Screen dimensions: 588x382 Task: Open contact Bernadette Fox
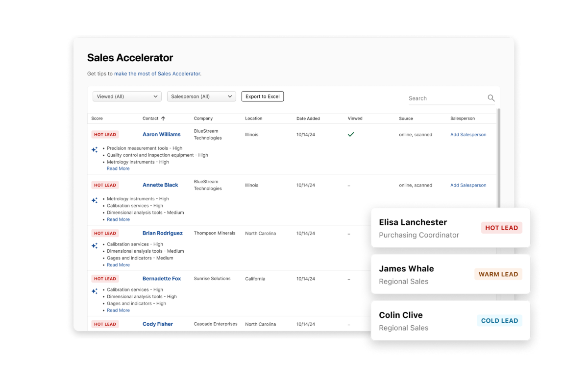click(162, 279)
